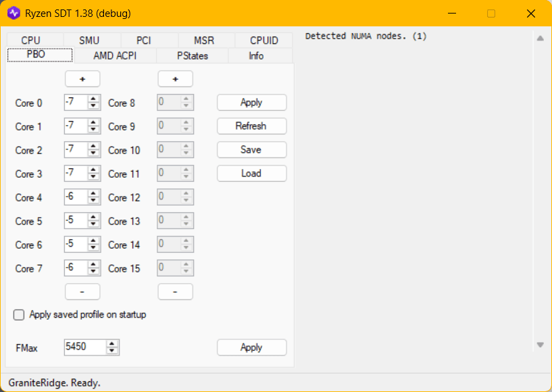552x392 pixels.
Task: Decrease FMax with its down arrow
Action: [112, 351]
